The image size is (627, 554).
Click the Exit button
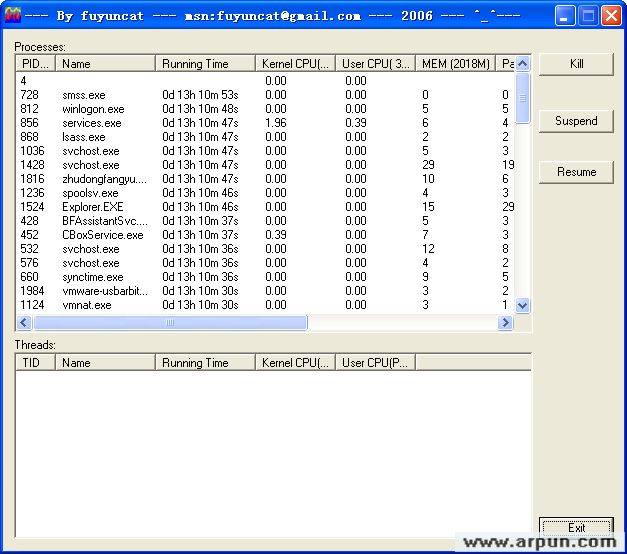(x=576, y=528)
